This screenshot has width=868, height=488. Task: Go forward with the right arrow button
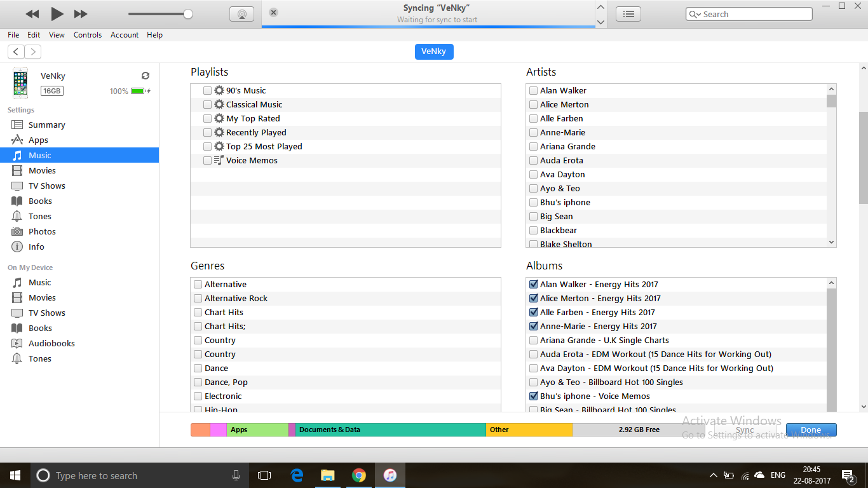tap(33, 52)
